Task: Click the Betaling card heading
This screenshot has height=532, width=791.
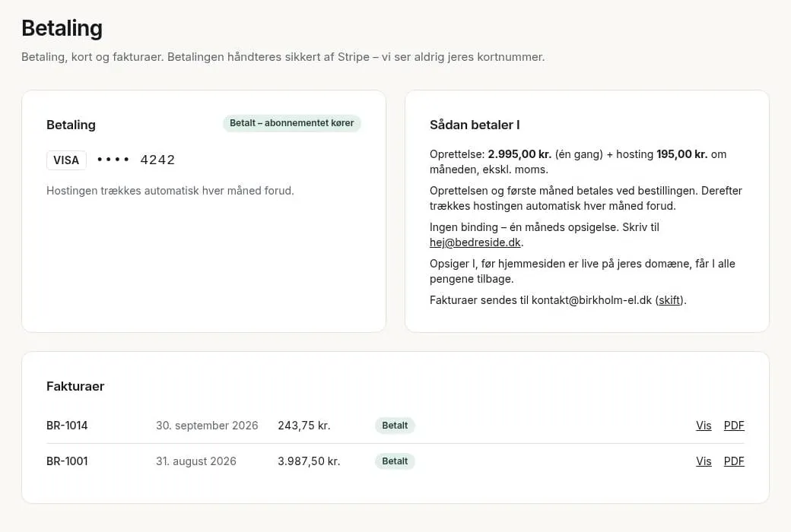Action: (x=71, y=125)
